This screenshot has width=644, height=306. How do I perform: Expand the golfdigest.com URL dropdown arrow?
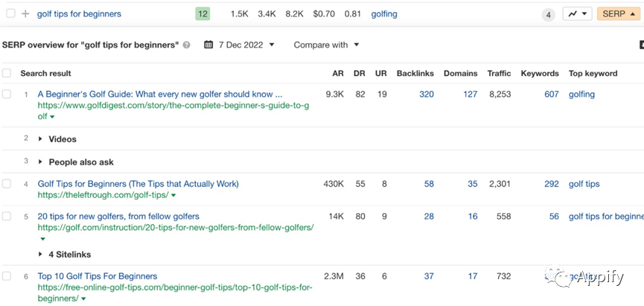click(x=52, y=117)
